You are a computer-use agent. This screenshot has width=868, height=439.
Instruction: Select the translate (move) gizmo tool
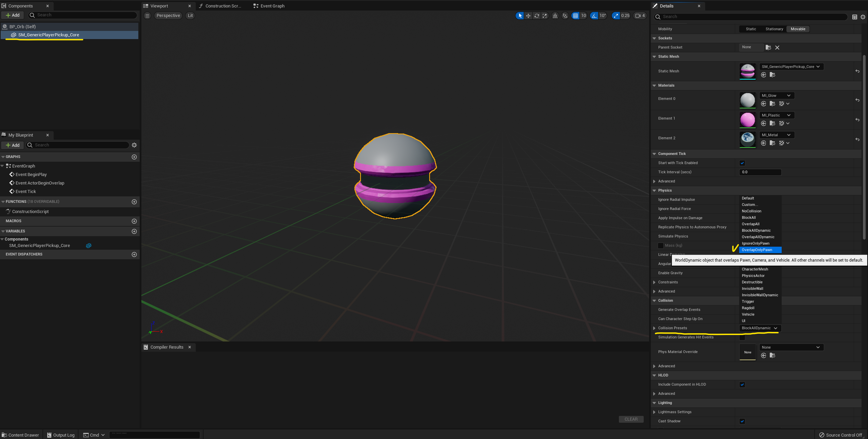528,16
